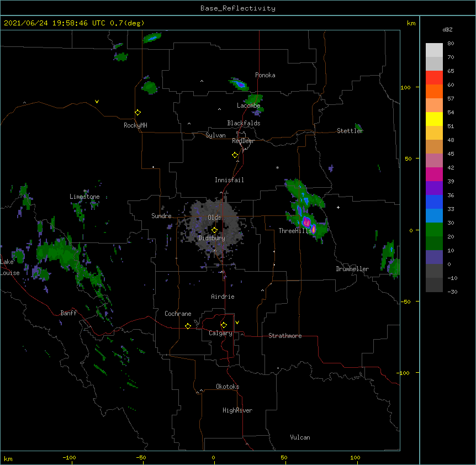Screen dimensions: 476x465
Task: Click the yellow diamond marker between Olds and Didsbury
Action: [x=214, y=230]
